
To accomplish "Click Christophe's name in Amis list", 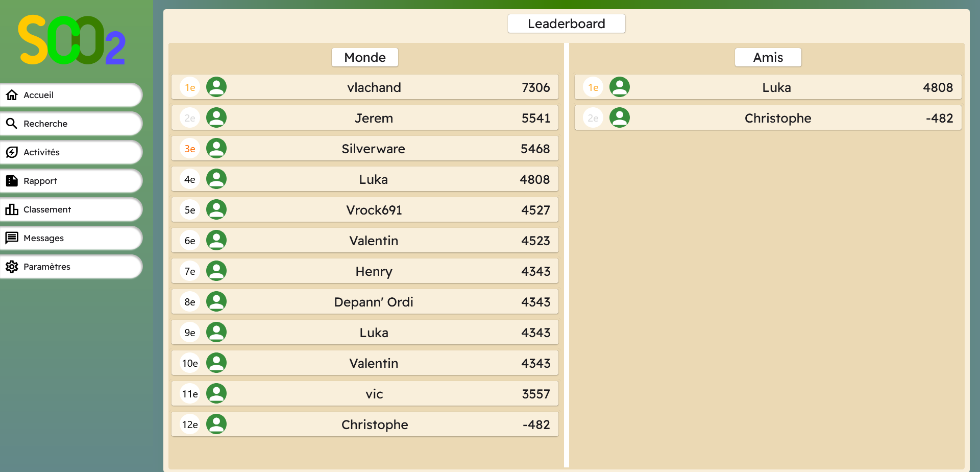I will coord(778,118).
